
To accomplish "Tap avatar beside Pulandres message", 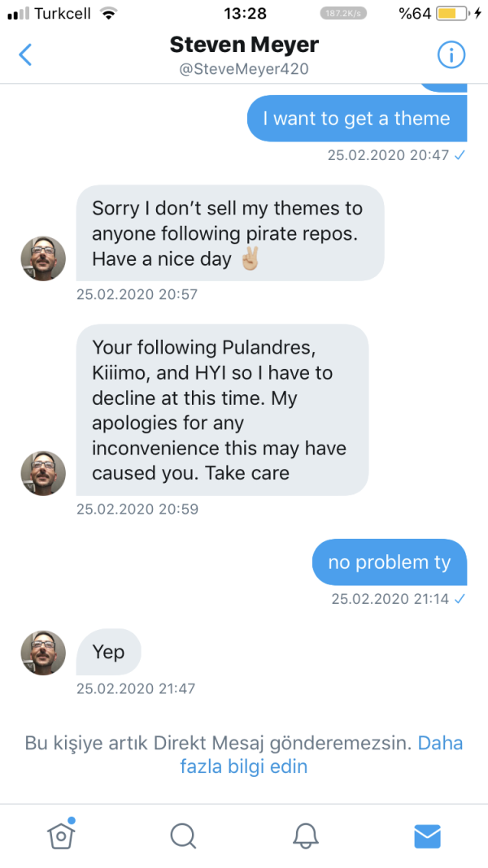I will [x=43, y=473].
